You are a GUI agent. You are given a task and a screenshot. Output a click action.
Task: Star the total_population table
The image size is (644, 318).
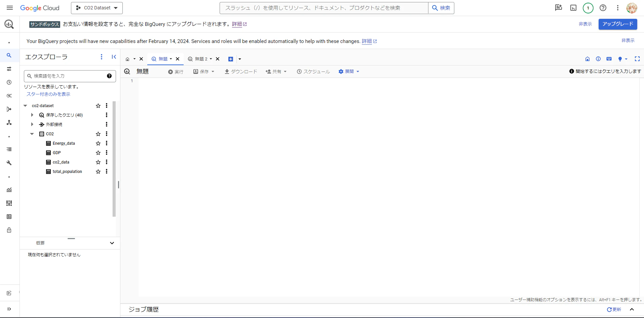coord(98,172)
